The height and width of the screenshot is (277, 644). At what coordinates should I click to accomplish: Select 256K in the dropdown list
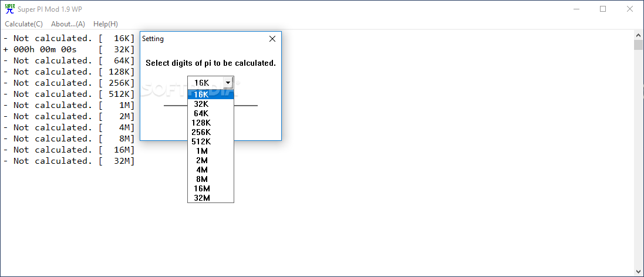click(x=211, y=132)
